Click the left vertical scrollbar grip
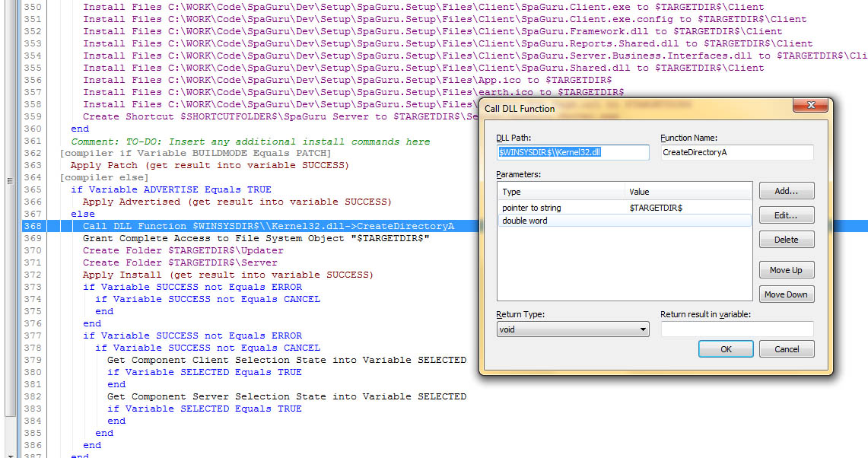Image resolution: width=868 pixels, height=458 pixels. 9,180
